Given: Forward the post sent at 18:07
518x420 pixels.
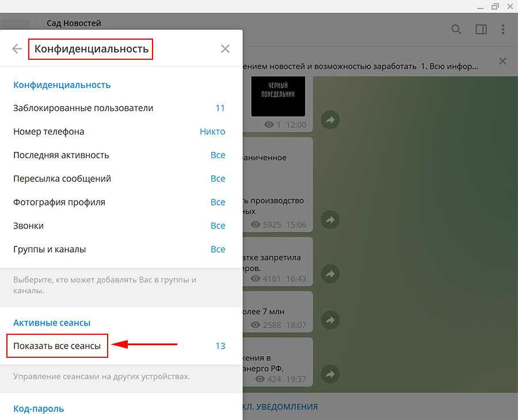Looking at the screenshot, I should click(x=330, y=320).
